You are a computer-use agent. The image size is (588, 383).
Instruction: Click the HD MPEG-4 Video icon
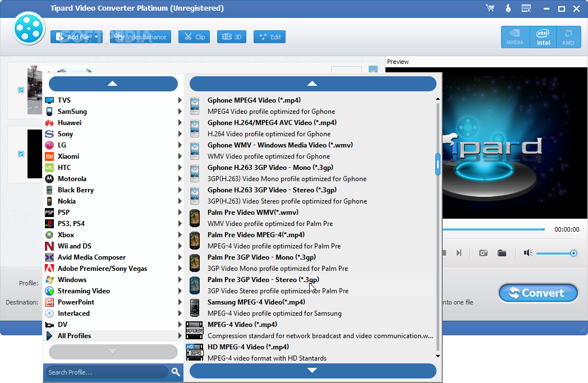[195, 352]
